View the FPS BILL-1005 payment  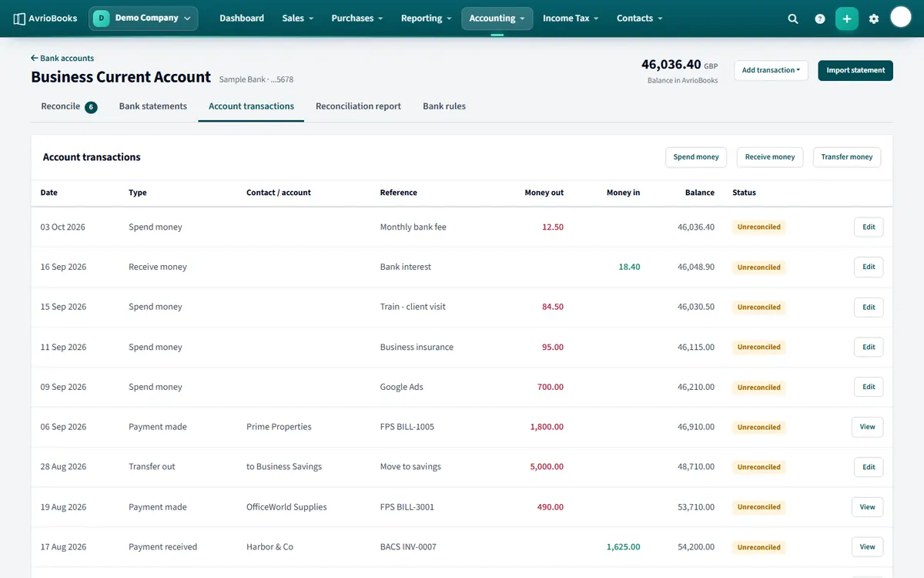867,427
